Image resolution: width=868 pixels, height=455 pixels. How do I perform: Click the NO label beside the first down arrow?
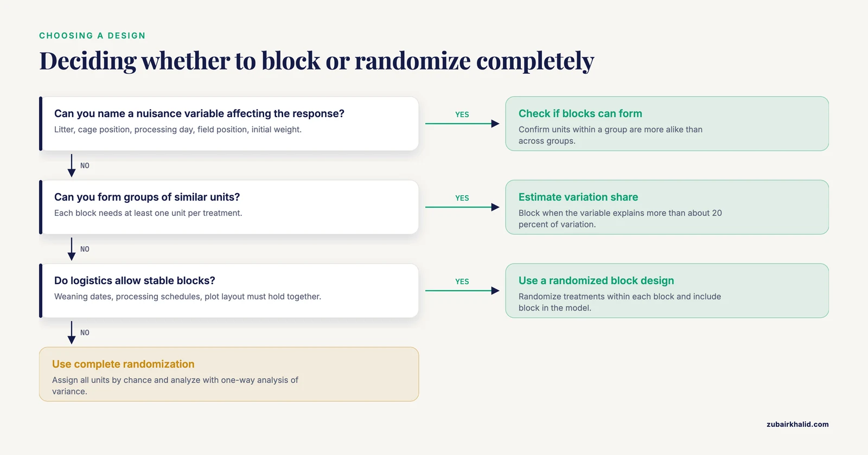point(85,165)
